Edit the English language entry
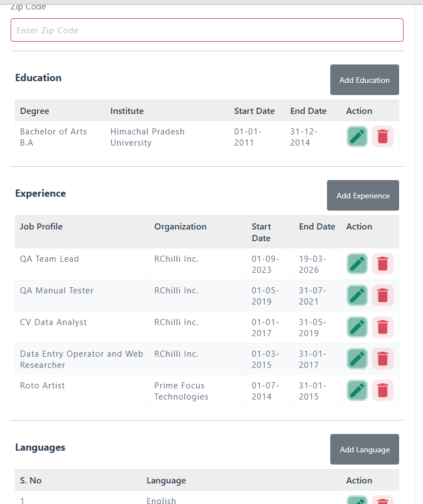The height and width of the screenshot is (504, 423). (357, 500)
